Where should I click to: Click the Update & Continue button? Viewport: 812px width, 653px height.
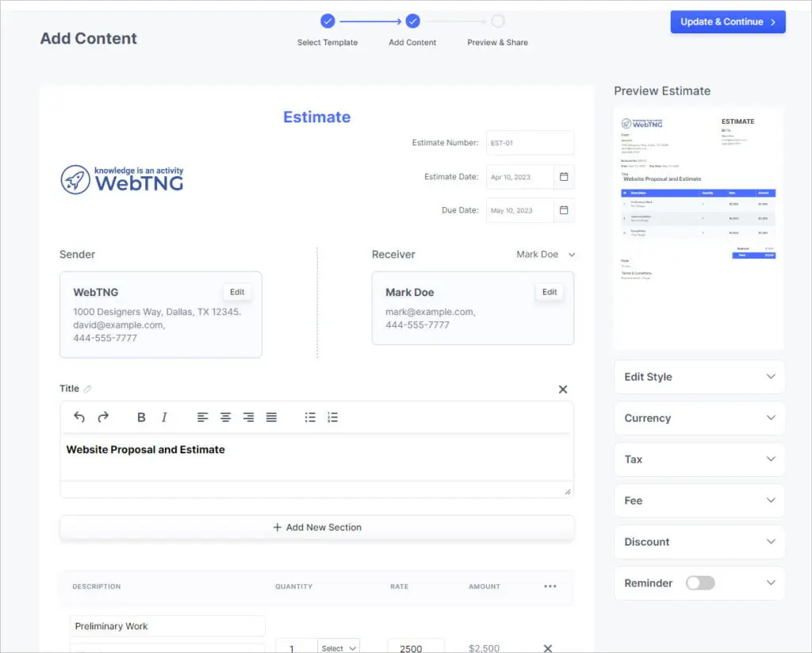coord(727,21)
